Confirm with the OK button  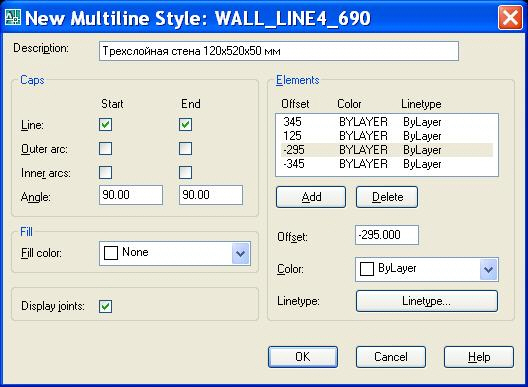click(303, 357)
